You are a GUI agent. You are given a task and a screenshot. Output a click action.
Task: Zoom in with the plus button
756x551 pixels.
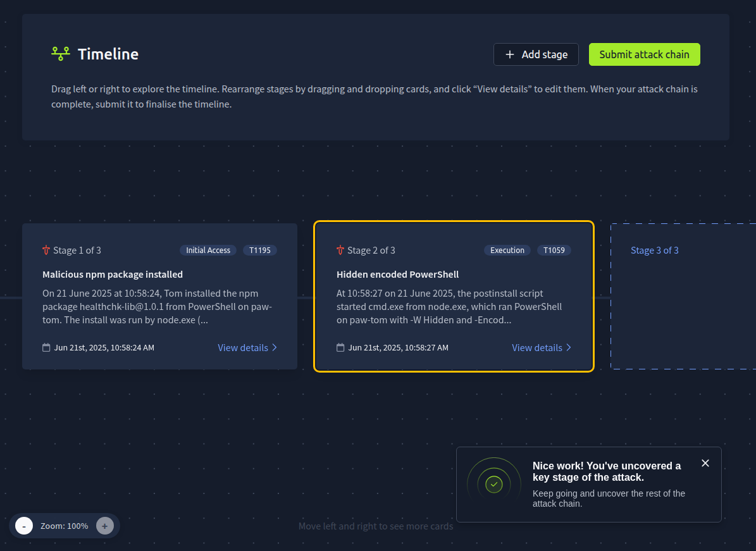104,526
